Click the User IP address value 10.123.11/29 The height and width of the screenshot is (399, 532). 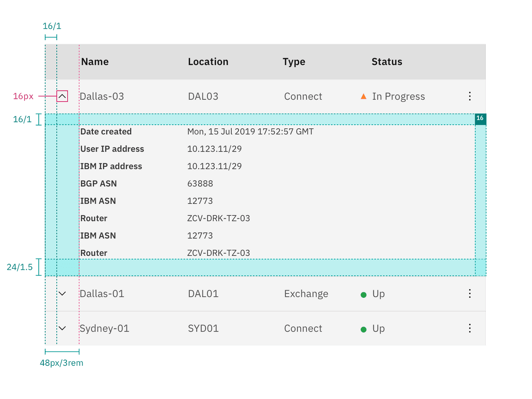tap(214, 149)
